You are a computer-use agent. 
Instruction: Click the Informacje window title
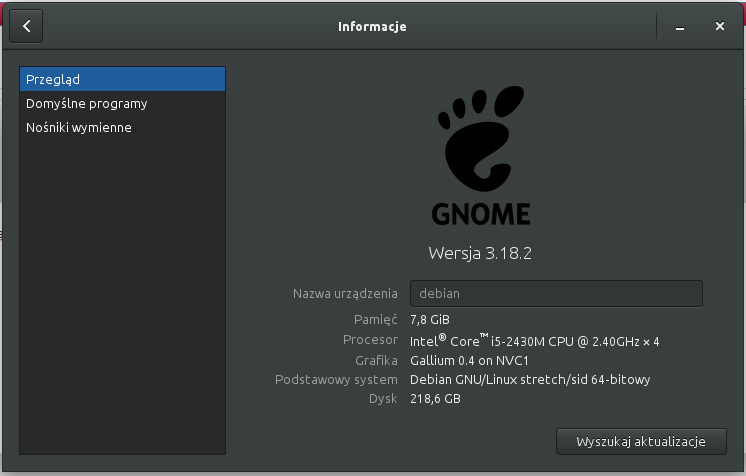pyautogui.click(x=372, y=27)
